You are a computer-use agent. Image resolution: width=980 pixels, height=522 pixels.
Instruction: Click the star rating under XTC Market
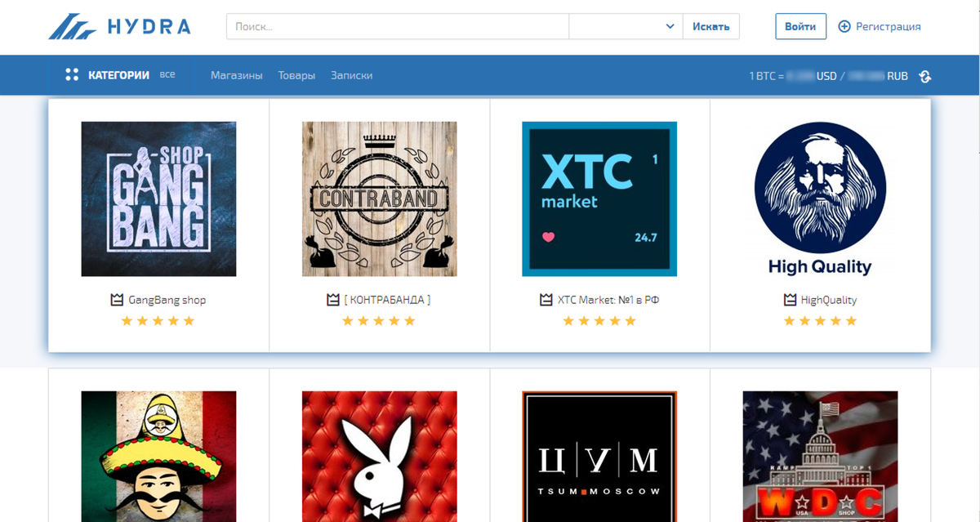[599, 321]
